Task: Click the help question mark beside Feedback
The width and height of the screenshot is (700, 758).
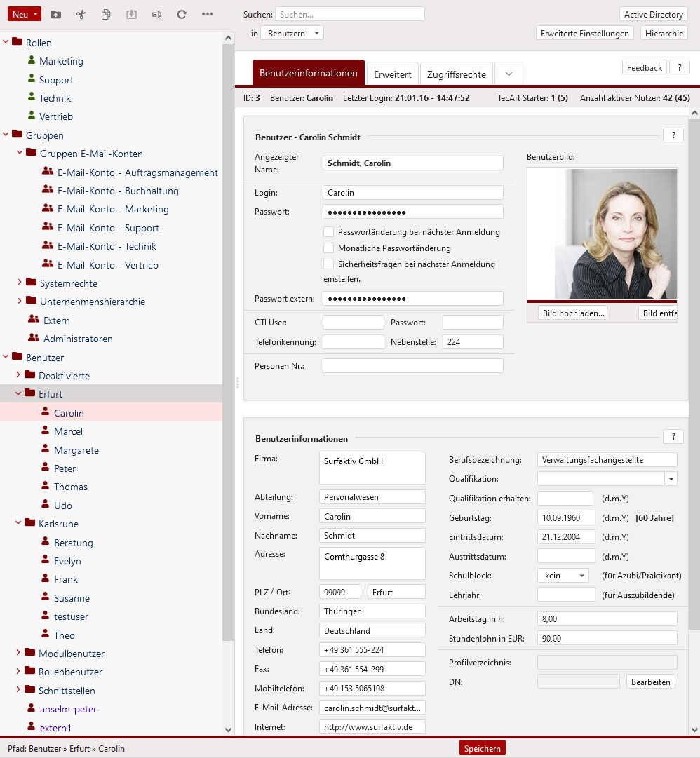Action: coord(679,67)
